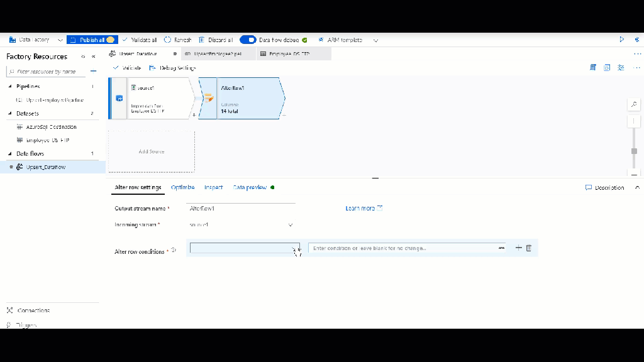
Task: Open the canvas toolbar ellipsis menu
Action: (637, 67)
